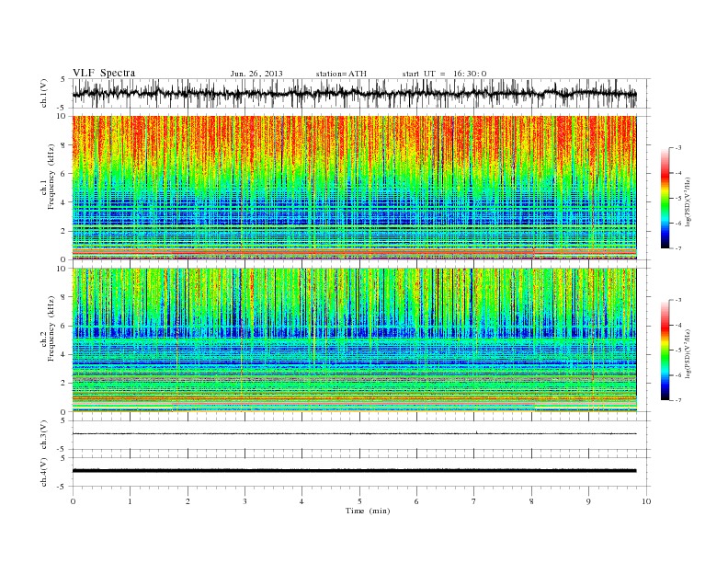Click the "-7" label on ch.2 color bar
The height and width of the screenshot is (563, 728).
[678, 400]
